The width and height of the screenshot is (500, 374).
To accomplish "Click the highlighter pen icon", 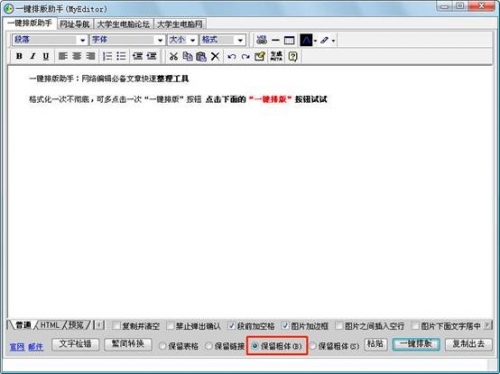I will 324,40.
